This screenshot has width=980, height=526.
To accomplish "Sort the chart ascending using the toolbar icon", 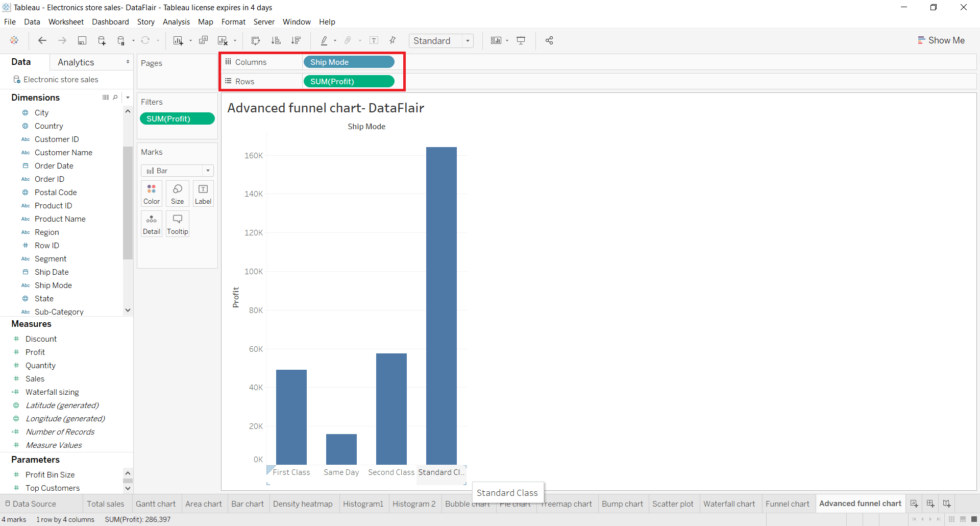I will coord(276,40).
